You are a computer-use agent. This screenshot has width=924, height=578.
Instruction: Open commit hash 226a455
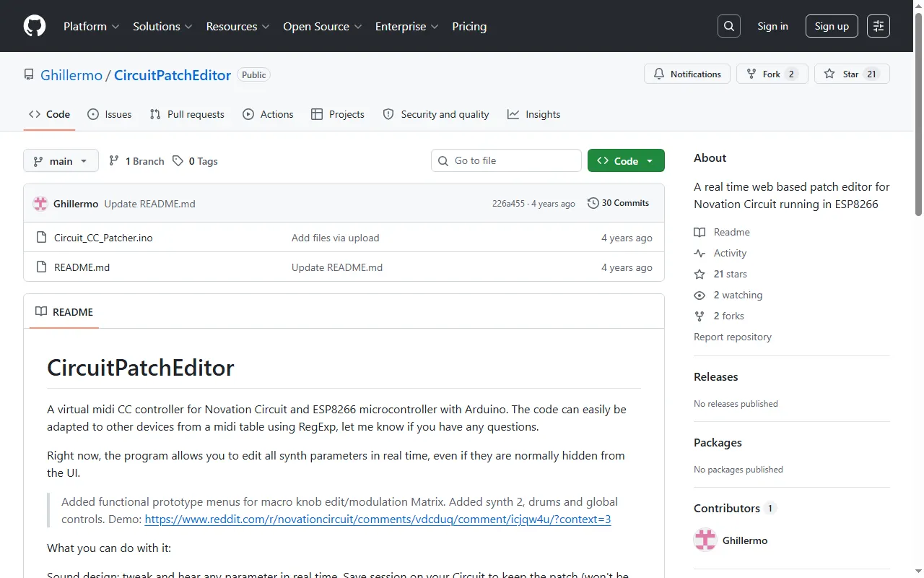click(x=508, y=204)
